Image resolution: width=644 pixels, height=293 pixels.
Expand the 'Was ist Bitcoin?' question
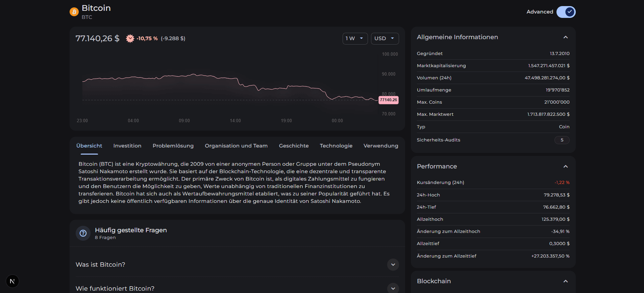[x=393, y=265]
